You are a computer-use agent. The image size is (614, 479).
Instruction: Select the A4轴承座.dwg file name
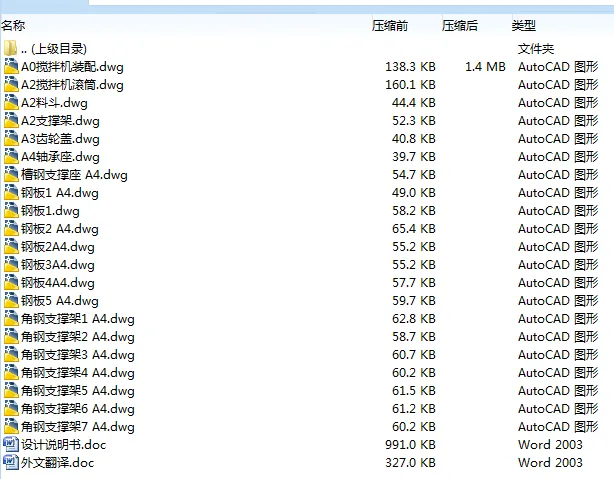pos(60,157)
